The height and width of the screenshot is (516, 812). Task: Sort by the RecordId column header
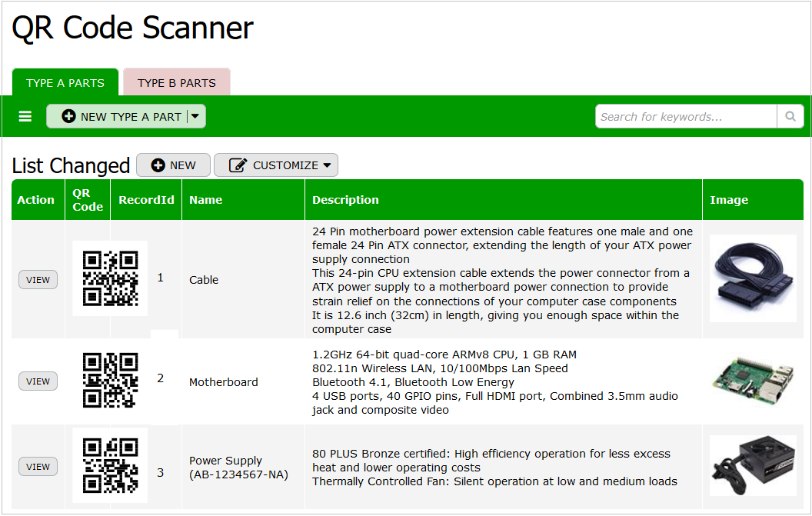146,200
